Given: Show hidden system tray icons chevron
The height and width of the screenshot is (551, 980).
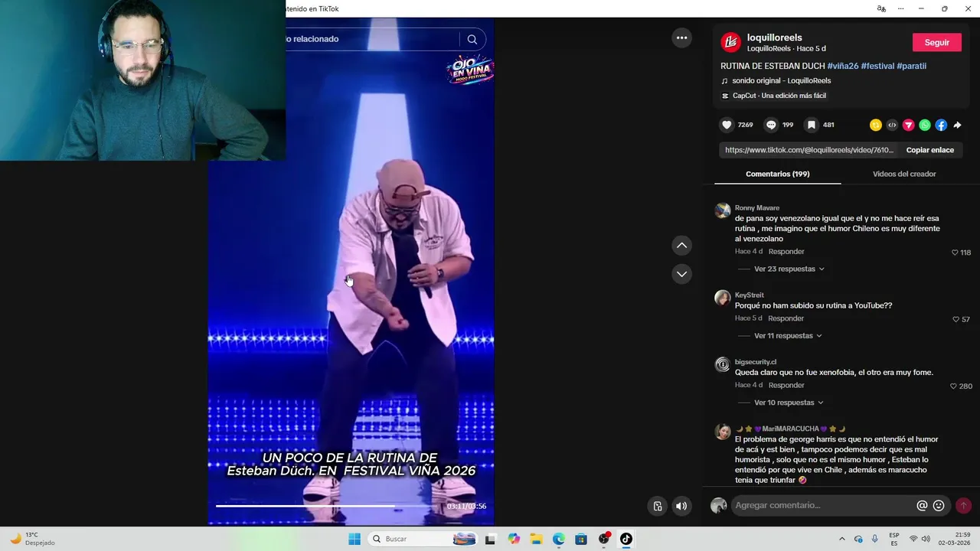Looking at the screenshot, I should pyautogui.click(x=842, y=539).
